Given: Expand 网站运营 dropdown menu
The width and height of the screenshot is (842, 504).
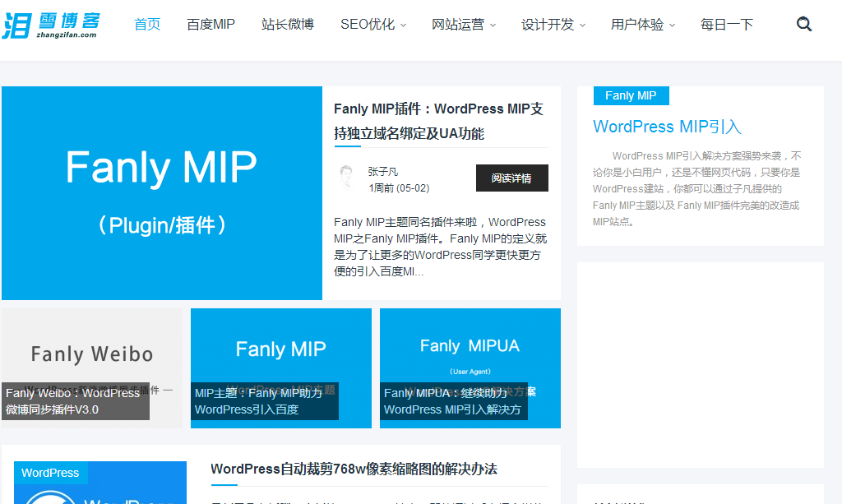Looking at the screenshot, I should click(464, 25).
